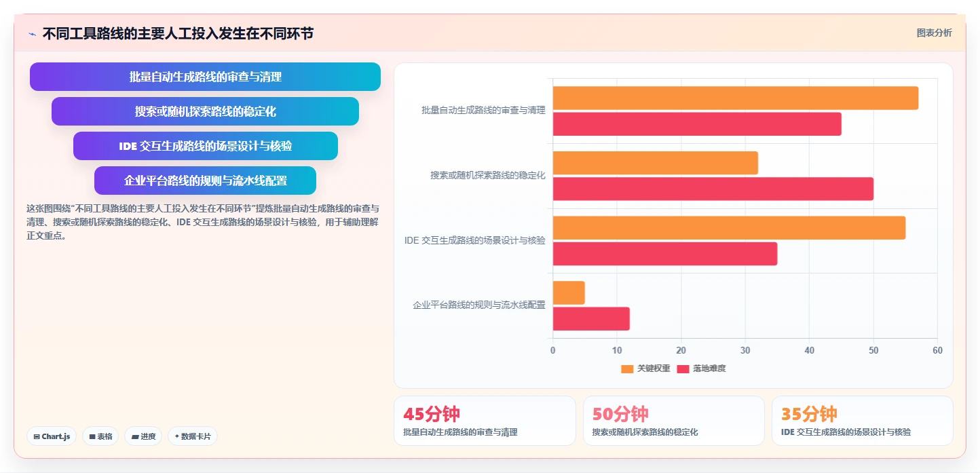Click the 表格 tag chip
980x473 pixels.
click(x=101, y=436)
